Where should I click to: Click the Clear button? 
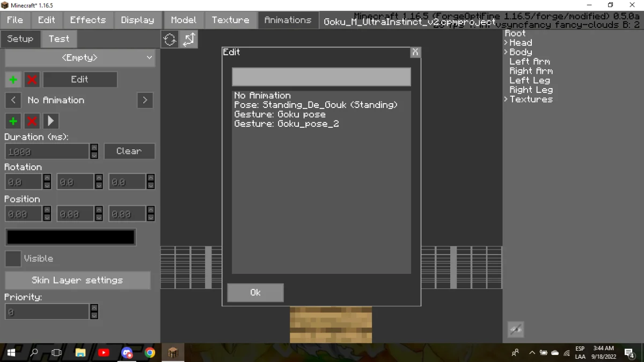pyautogui.click(x=129, y=151)
